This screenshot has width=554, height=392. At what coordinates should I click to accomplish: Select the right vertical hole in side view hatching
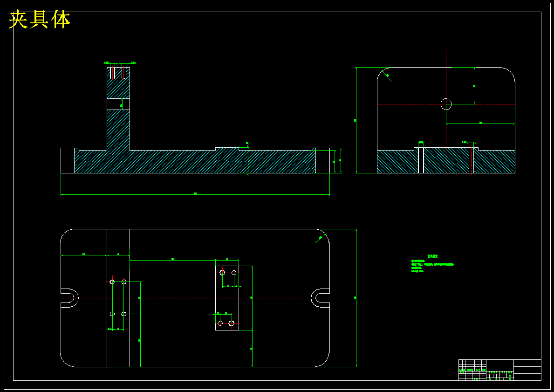[x=472, y=160]
